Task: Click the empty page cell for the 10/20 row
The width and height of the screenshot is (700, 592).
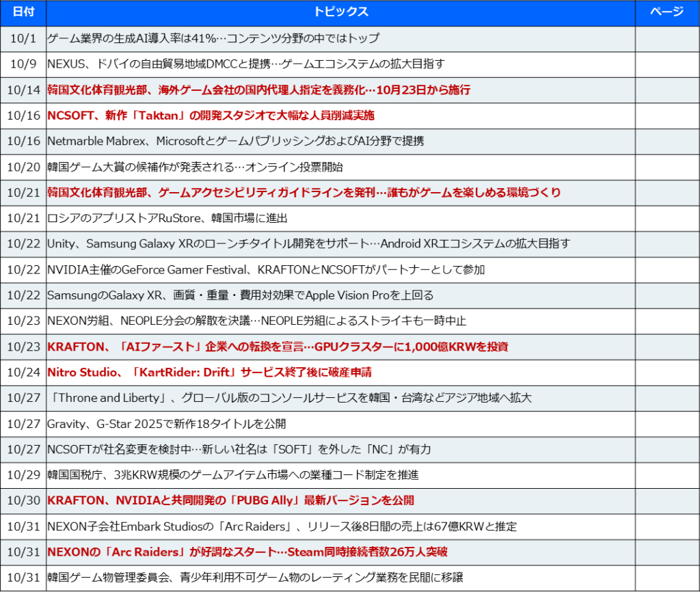Action: pyautogui.click(x=666, y=167)
